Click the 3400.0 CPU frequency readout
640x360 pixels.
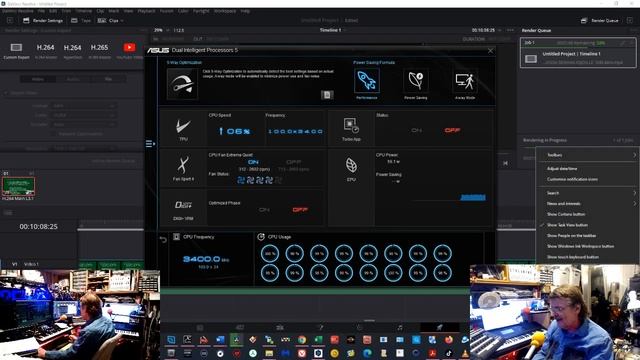pyautogui.click(x=201, y=259)
